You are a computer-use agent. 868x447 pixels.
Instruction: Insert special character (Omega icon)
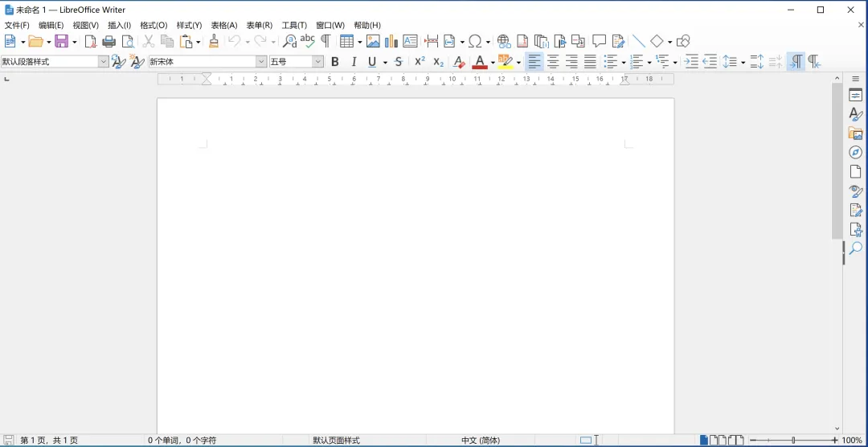point(474,41)
